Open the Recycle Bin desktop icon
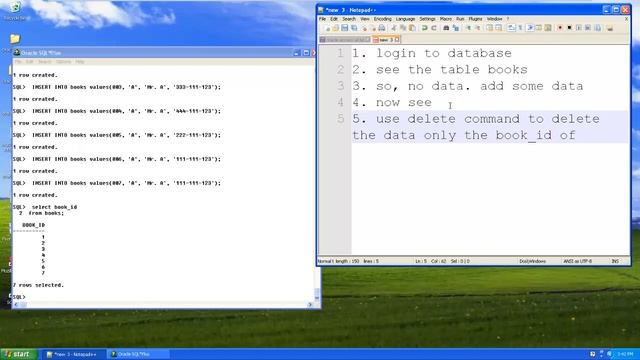The width and height of the screenshot is (640, 360). pos(16,10)
